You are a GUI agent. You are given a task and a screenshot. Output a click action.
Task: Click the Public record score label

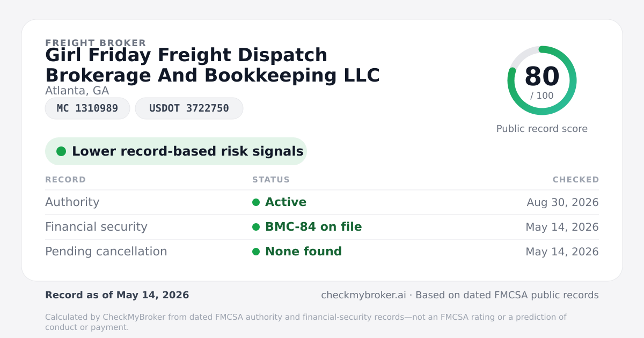click(542, 129)
